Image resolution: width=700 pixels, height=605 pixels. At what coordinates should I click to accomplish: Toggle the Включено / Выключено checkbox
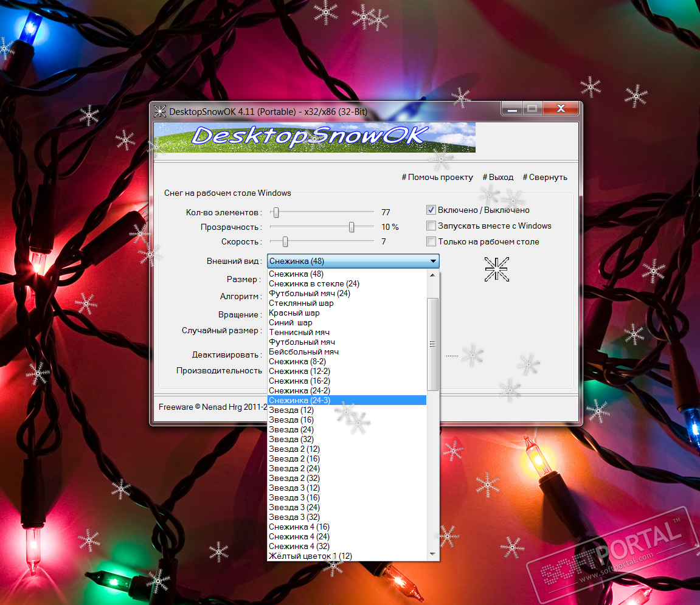(x=431, y=210)
